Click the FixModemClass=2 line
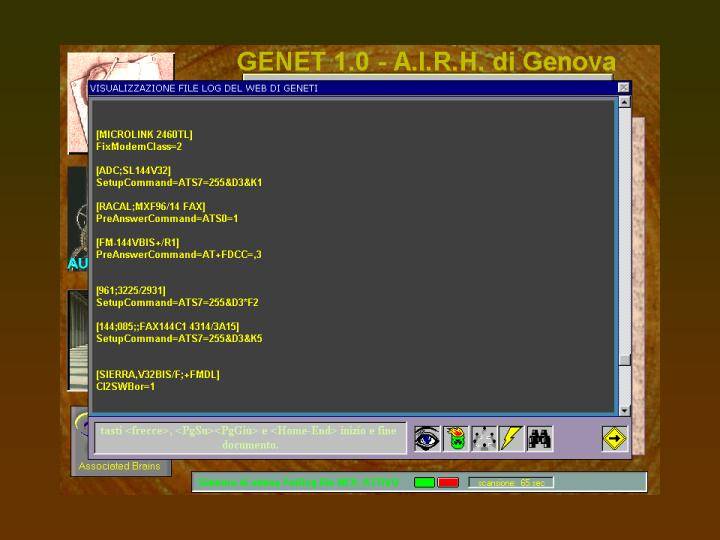 [139, 146]
